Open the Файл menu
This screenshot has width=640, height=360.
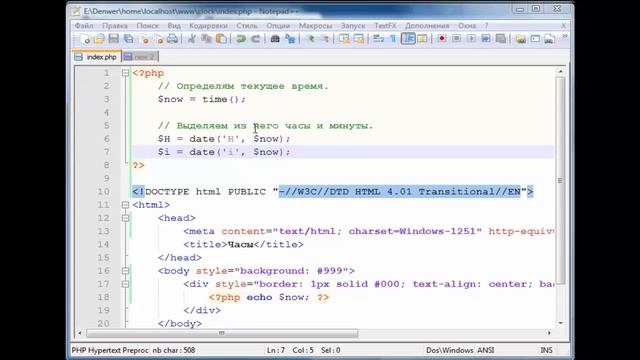[84, 26]
